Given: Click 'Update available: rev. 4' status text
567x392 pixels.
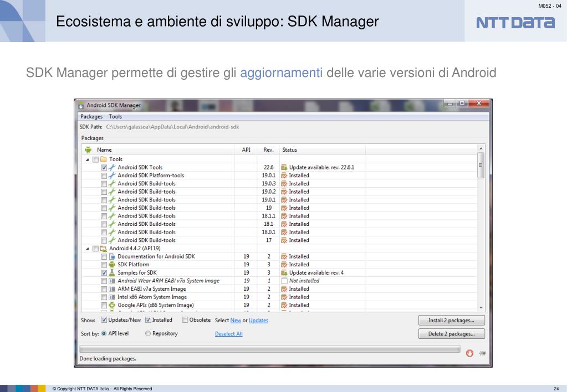Looking at the screenshot, I should (316, 273).
